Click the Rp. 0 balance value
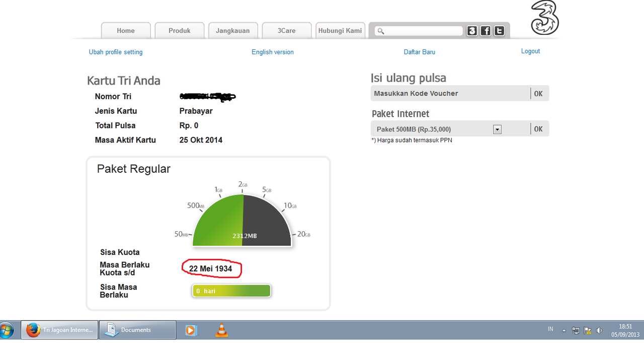 (x=189, y=125)
